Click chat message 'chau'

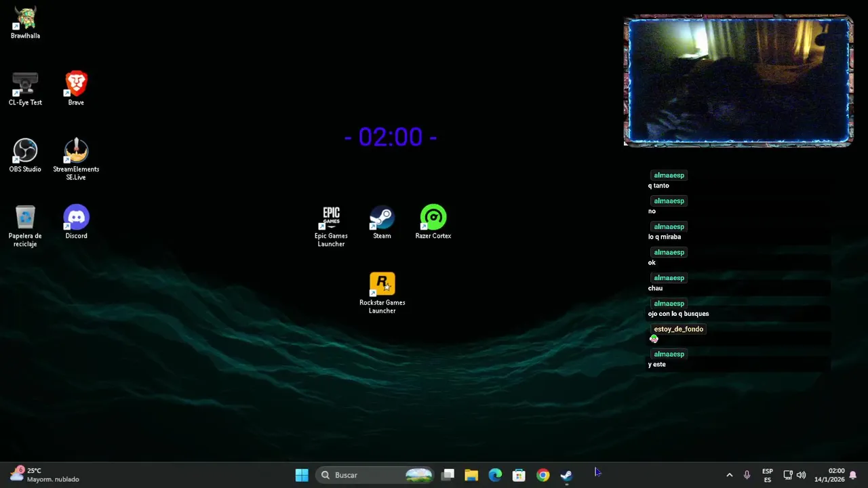655,288
